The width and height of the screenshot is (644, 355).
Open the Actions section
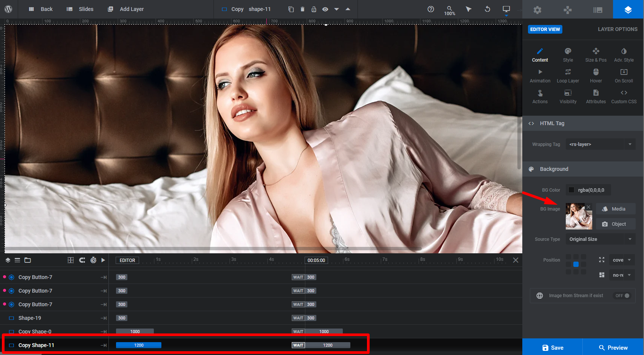pyautogui.click(x=540, y=97)
